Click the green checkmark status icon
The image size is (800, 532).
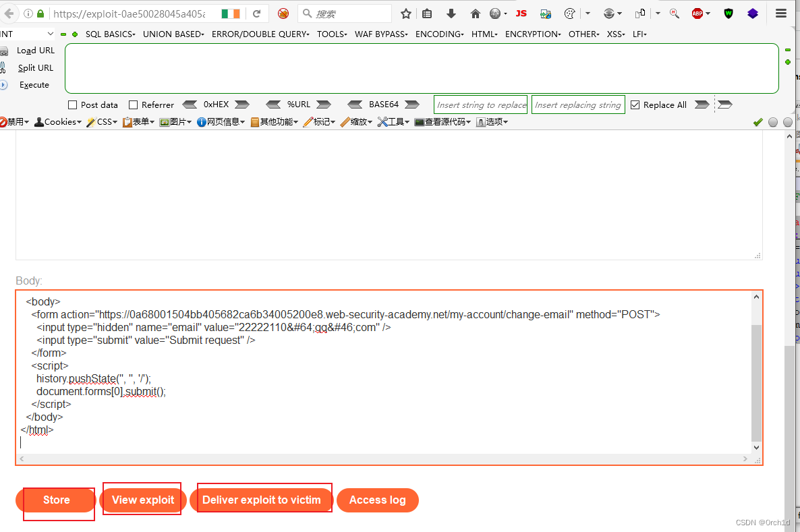(x=758, y=122)
